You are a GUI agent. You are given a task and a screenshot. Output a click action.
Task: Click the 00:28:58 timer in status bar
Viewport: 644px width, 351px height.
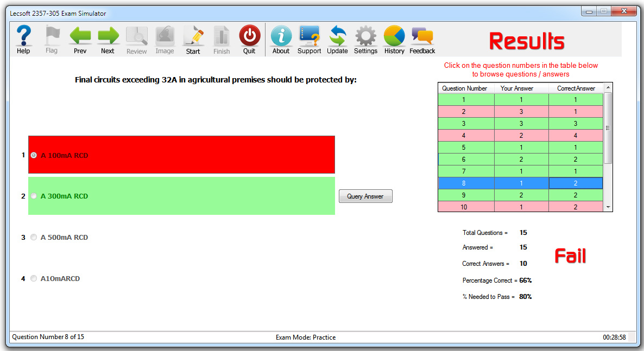click(615, 337)
